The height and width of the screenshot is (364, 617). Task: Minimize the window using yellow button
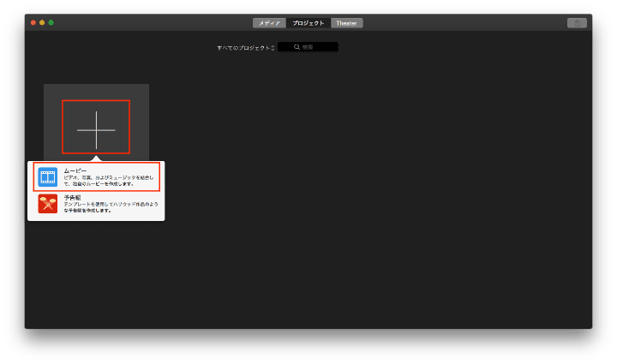[42, 22]
